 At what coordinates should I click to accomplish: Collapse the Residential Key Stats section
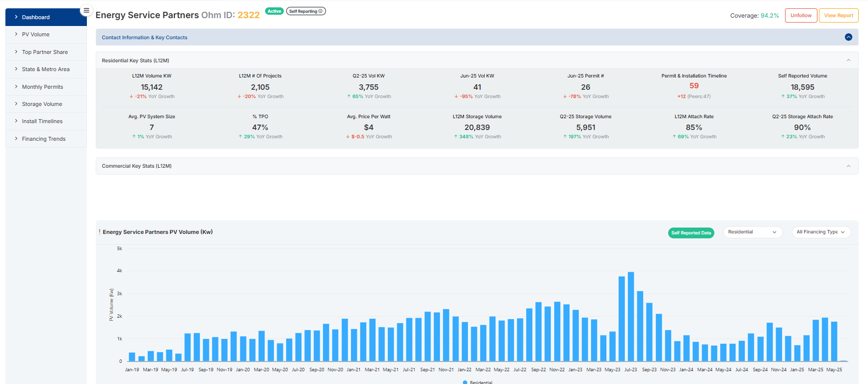[x=848, y=60]
